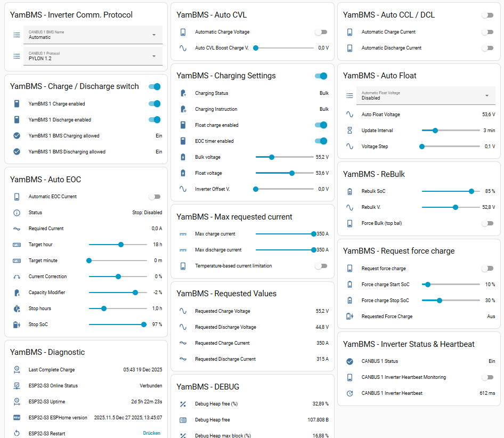Click the Auto EOC Status info icon
Image resolution: width=504 pixels, height=438 pixels.
pyautogui.click(x=17, y=213)
